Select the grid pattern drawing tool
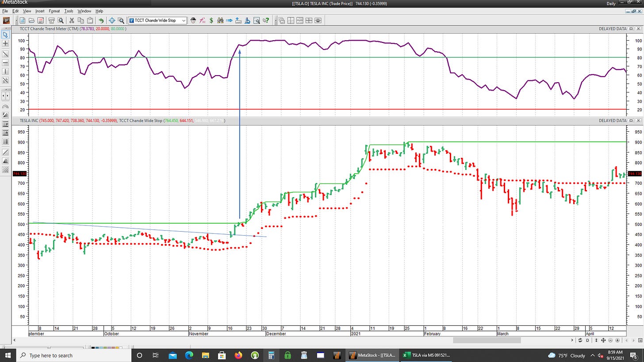The image size is (644, 362). pyautogui.click(x=5, y=170)
